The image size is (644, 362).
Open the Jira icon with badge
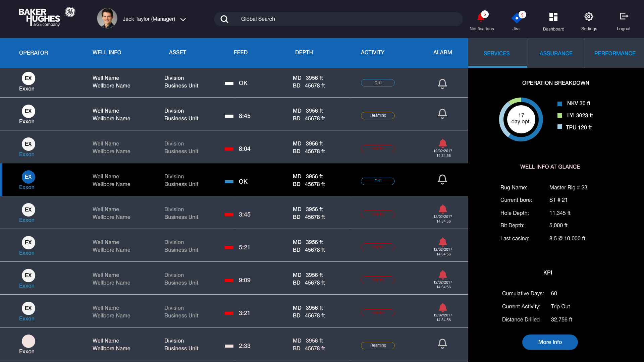[517, 17]
